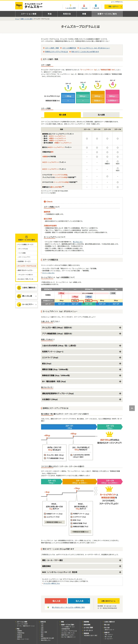Select みんなはこう使っている in the sidebar

click(x=26, y=279)
